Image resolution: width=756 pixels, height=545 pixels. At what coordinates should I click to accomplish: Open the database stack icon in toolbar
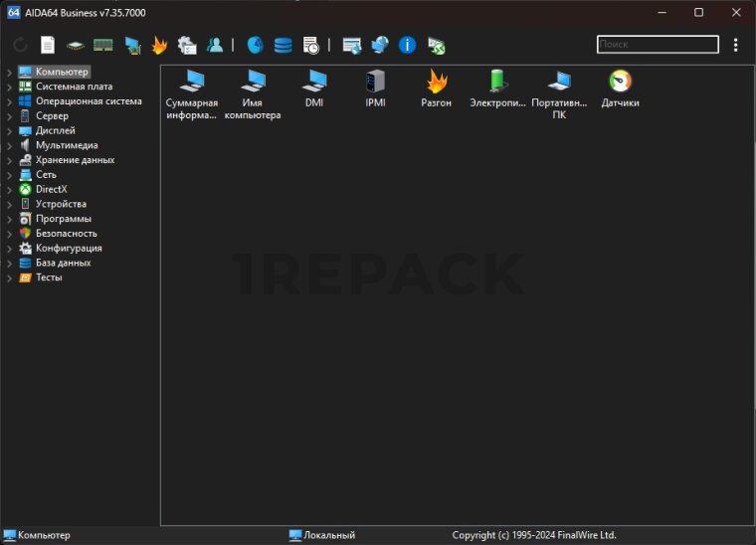[283, 45]
